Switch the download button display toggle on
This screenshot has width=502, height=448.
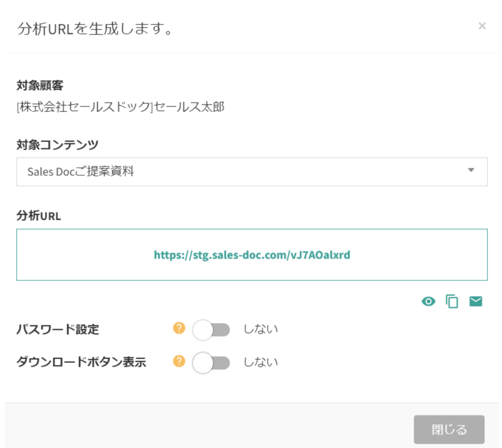coord(211,362)
